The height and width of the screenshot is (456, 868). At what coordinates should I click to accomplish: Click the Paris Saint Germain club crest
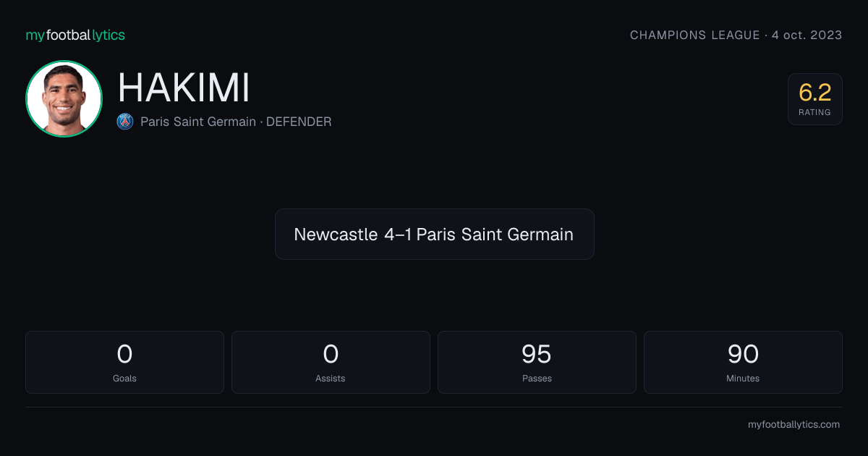(125, 122)
